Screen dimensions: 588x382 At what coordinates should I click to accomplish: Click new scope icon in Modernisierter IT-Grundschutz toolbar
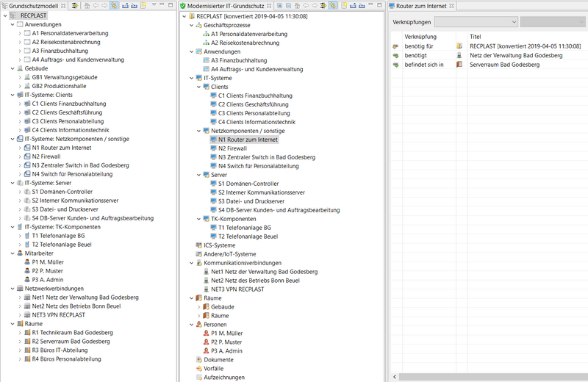coord(344,6)
